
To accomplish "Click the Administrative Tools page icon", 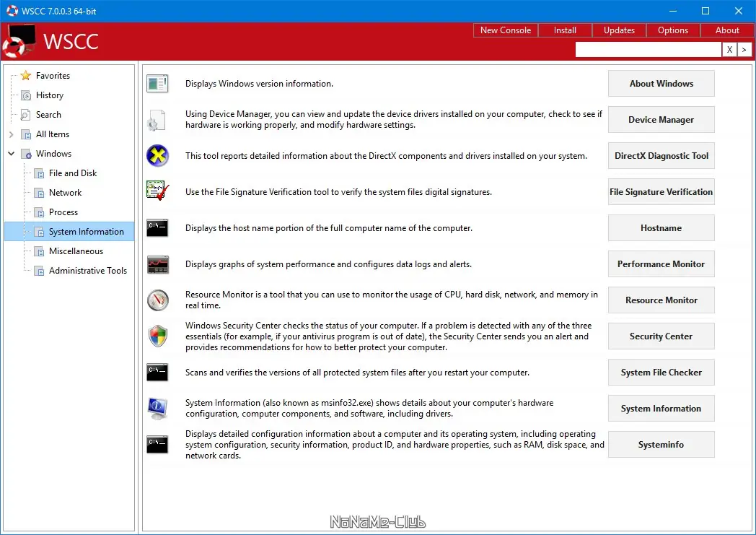I will [39, 271].
